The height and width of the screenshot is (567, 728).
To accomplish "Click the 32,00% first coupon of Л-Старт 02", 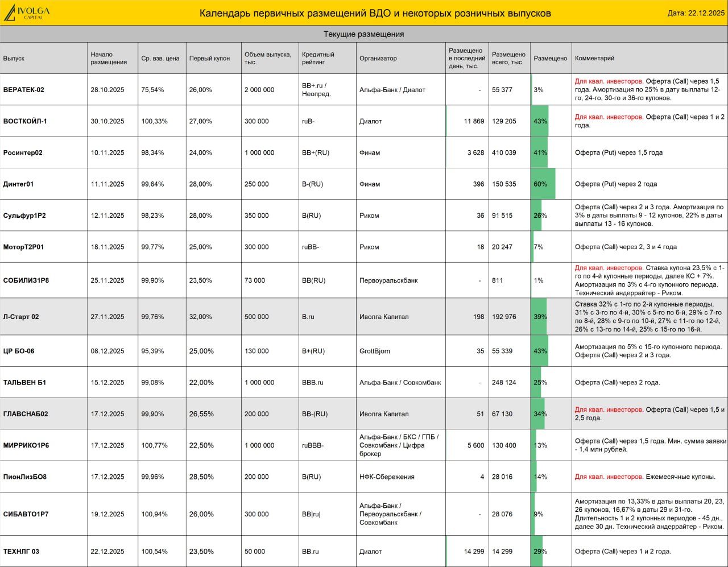I will [201, 317].
